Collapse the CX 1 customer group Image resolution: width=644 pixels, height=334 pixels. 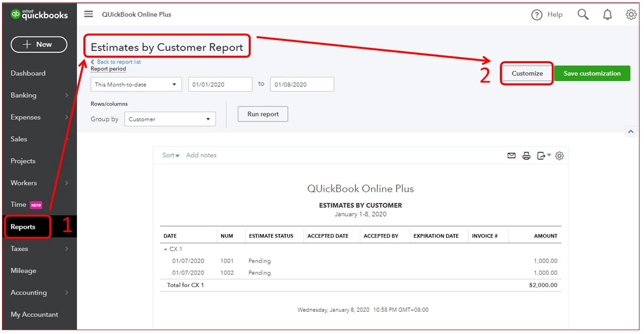166,249
